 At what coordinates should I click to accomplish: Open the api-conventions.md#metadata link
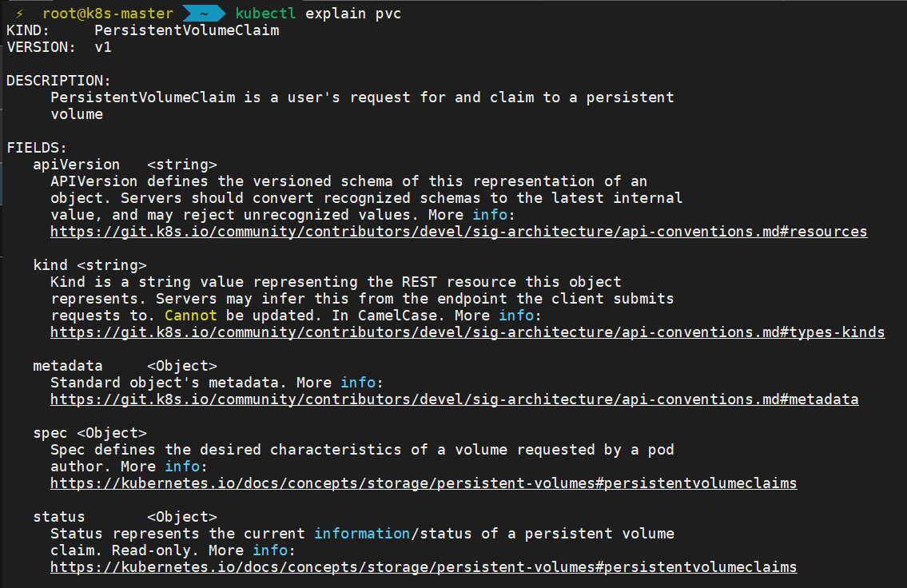pyautogui.click(x=454, y=399)
